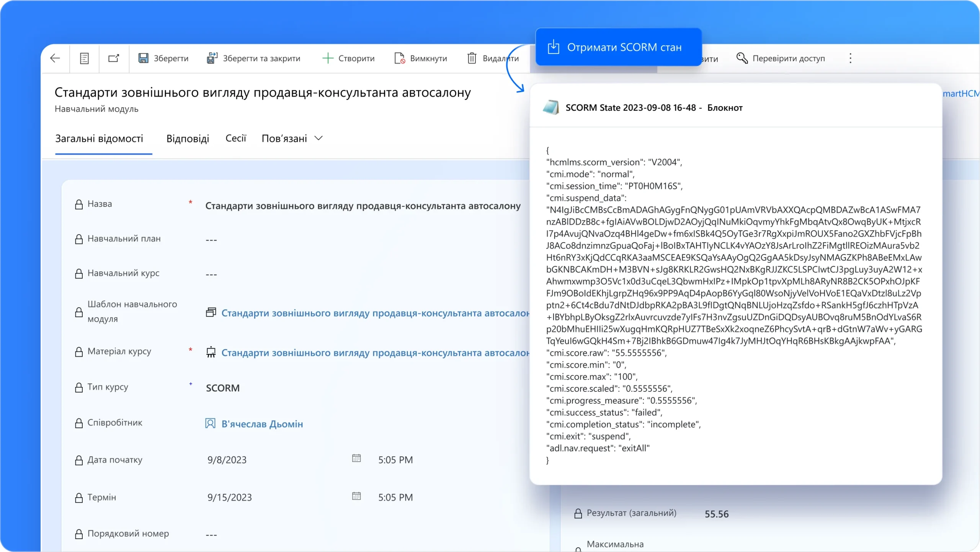Viewport: 980px width, 552px height.
Task: Click the Створити plus button
Action: (348, 58)
